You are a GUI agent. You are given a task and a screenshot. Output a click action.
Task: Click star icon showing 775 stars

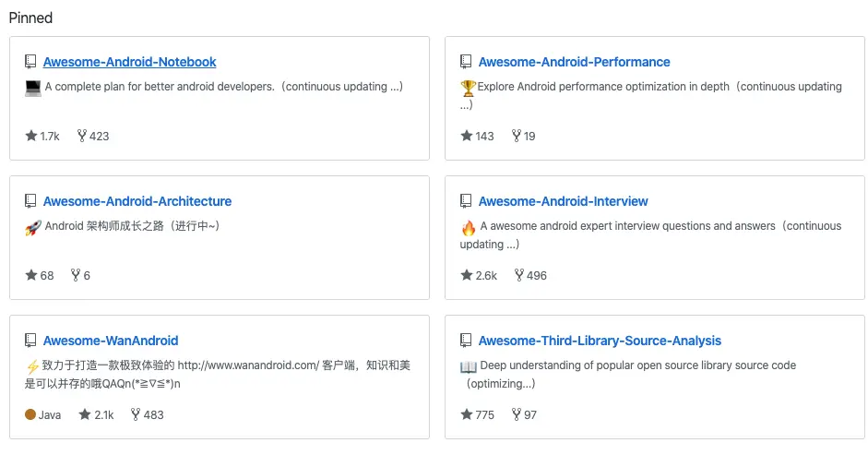pyautogui.click(x=467, y=415)
